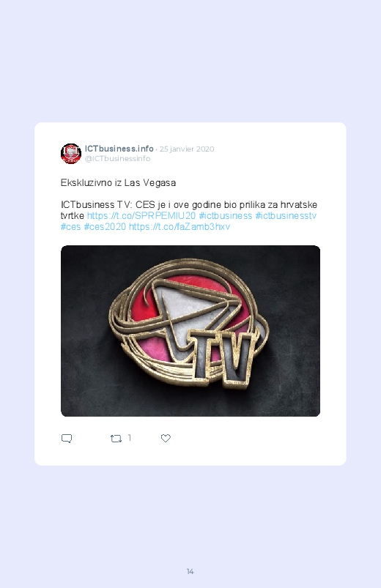Screen dimensions: 381x588
Task: Open the @ICTbusinessinfo handle
Action: [117, 158]
